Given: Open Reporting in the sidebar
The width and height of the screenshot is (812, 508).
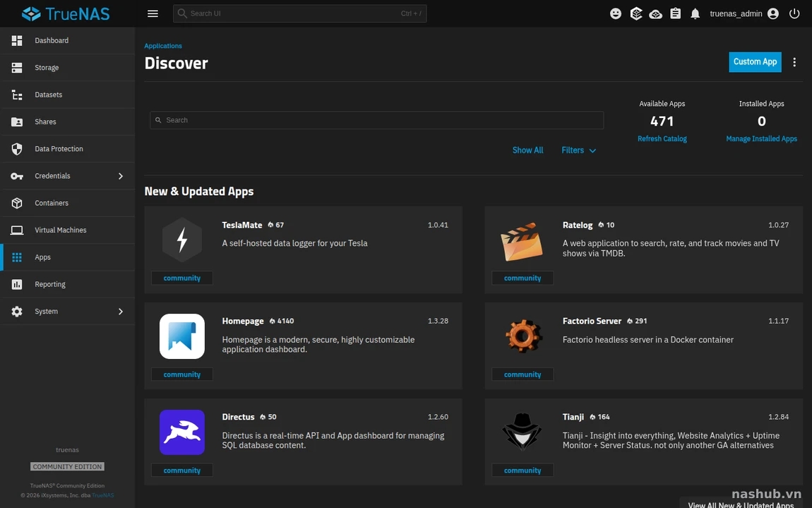Looking at the screenshot, I should click(67, 284).
